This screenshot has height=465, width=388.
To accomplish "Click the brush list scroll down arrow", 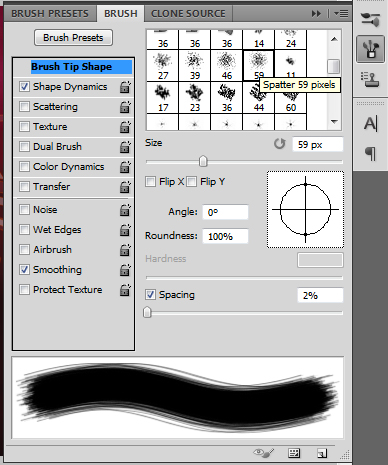I will click(x=334, y=122).
